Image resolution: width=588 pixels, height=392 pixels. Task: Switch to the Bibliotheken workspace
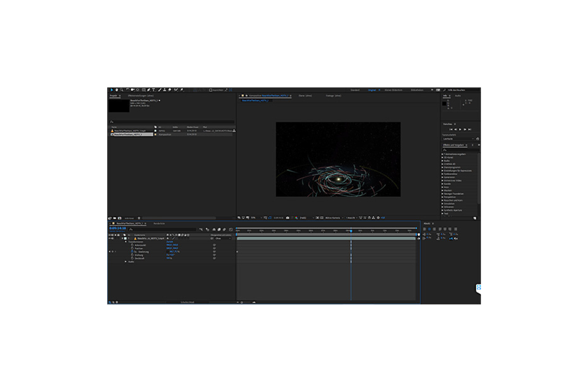(417, 90)
